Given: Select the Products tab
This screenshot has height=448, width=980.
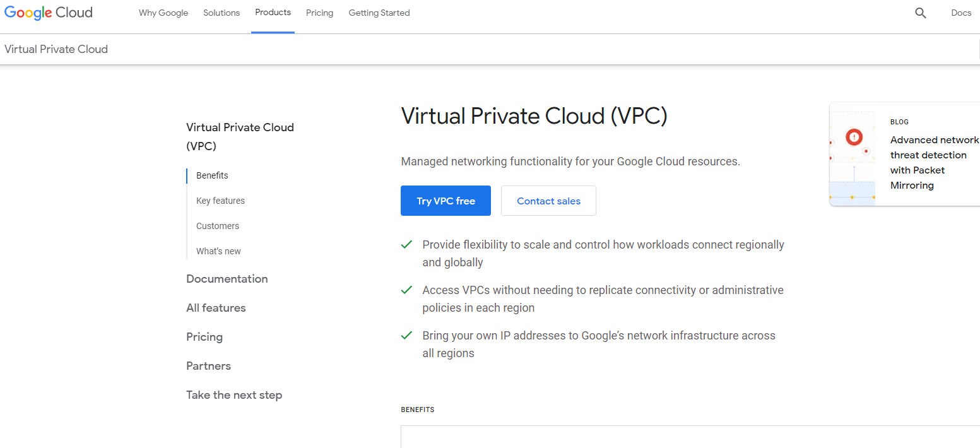Looking at the screenshot, I should click(273, 13).
